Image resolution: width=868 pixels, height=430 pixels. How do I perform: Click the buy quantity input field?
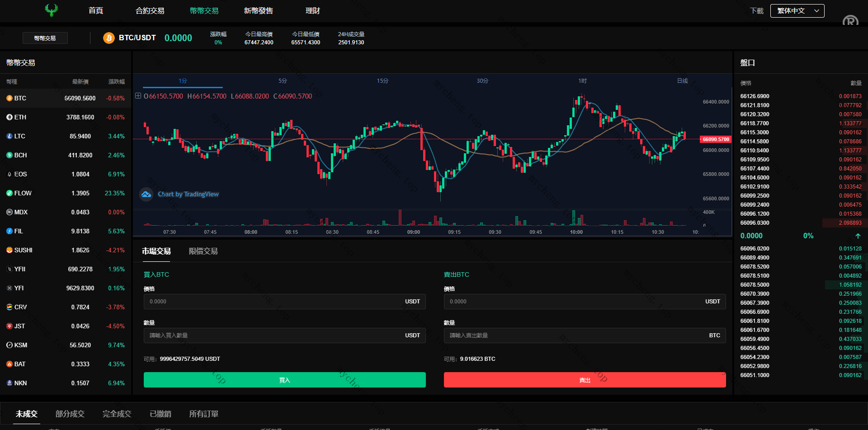coord(276,335)
